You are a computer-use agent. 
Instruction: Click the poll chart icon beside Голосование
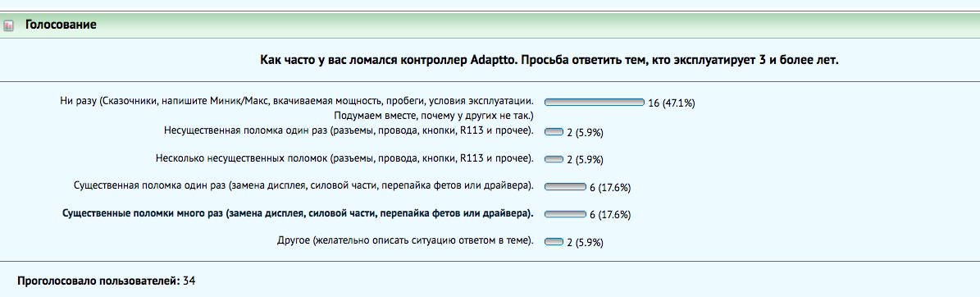9,25
